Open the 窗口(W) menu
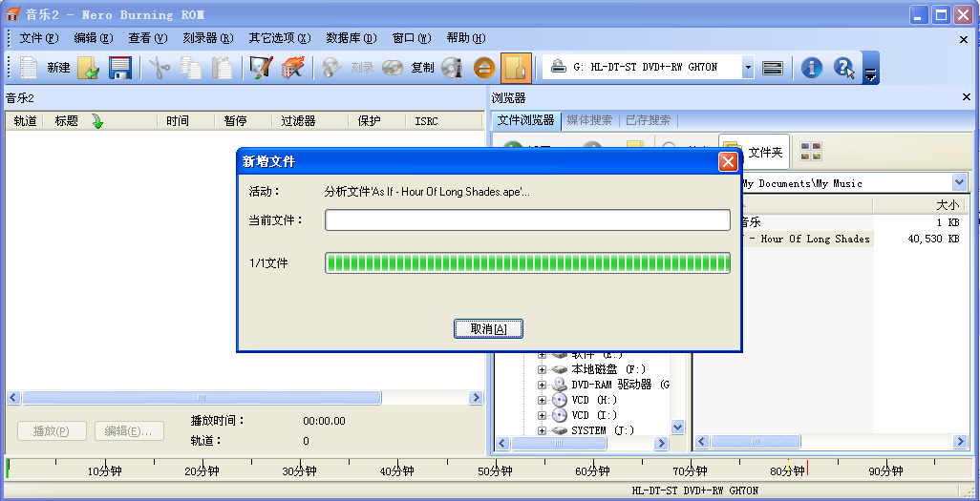The width and height of the screenshot is (980, 501). point(412,38)
